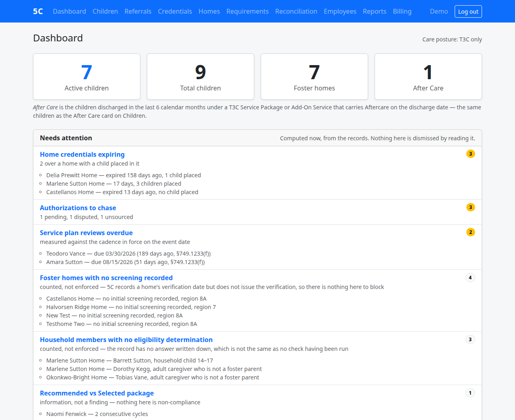Screen dimensions: 515x420
Task: Click count badge for Service plan reviews overdue
Action: point(470,232)
